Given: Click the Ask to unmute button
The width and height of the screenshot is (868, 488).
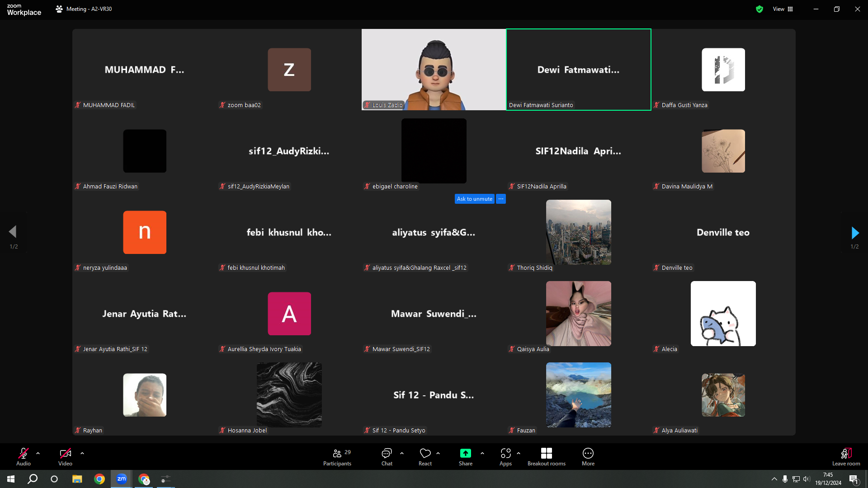Looking at the screenshot, I should (474, 199).
